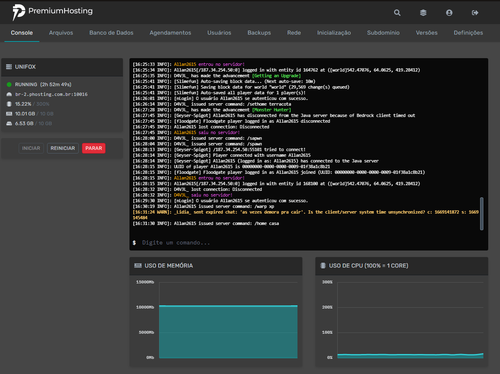Open the Inicialização tab

tap(334, 33)
